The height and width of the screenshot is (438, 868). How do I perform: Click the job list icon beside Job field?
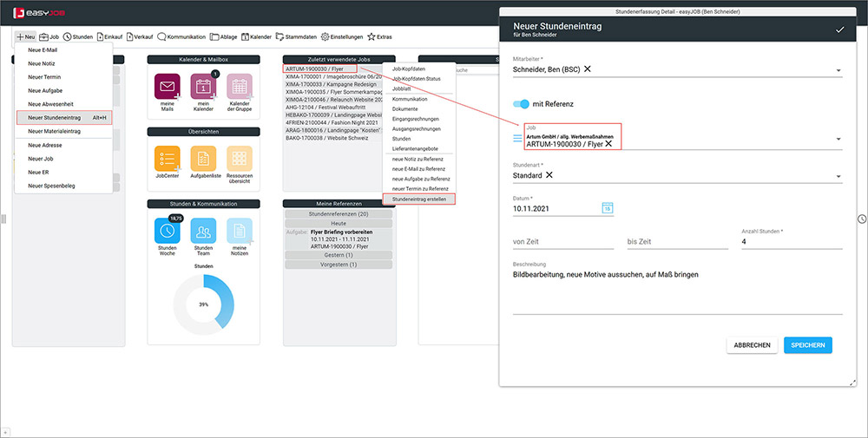[517, 138]
